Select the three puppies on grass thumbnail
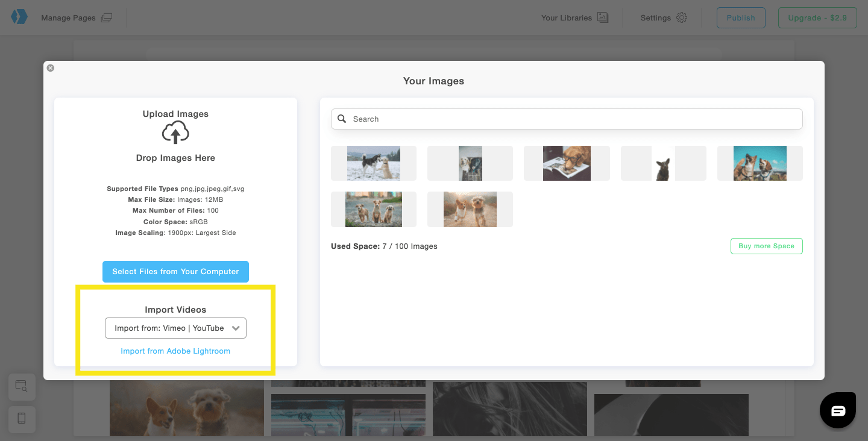The width and height of the screenshot is (868, 441). [x=374, y=209]
